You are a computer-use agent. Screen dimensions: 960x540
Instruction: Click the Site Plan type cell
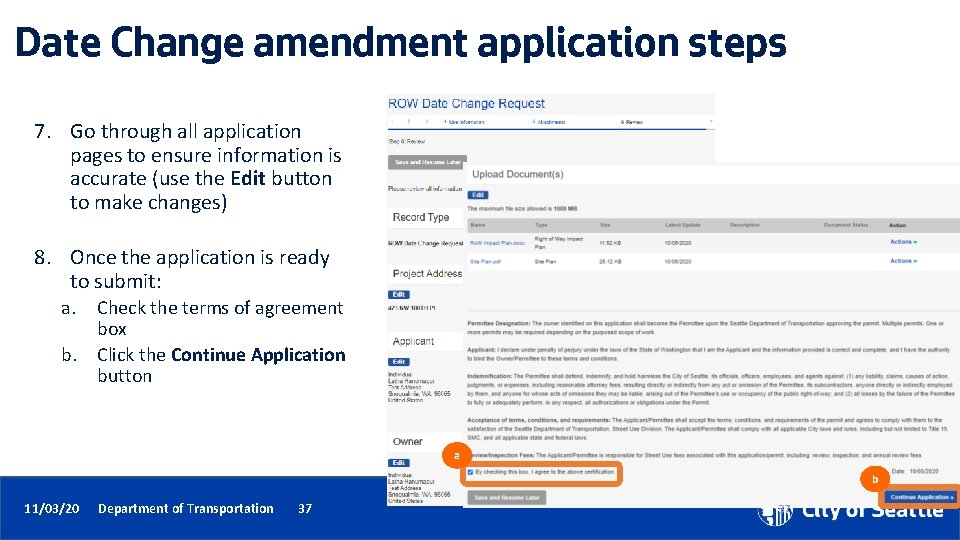(545, 261)
